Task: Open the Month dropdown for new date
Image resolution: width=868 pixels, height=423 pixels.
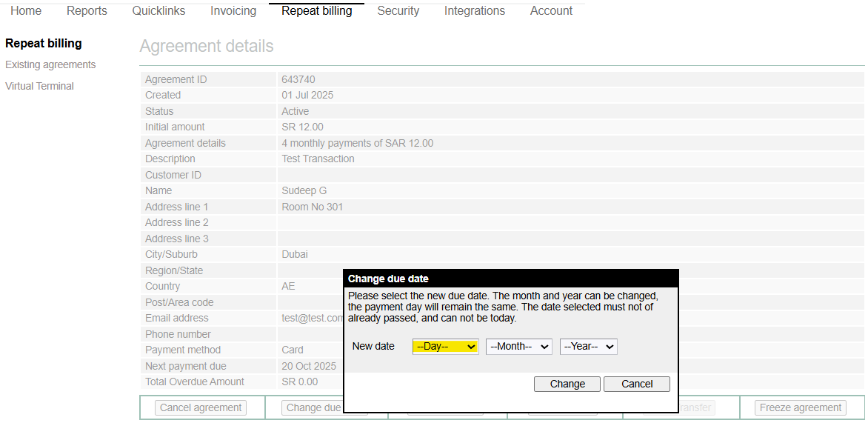Action: 518,347
